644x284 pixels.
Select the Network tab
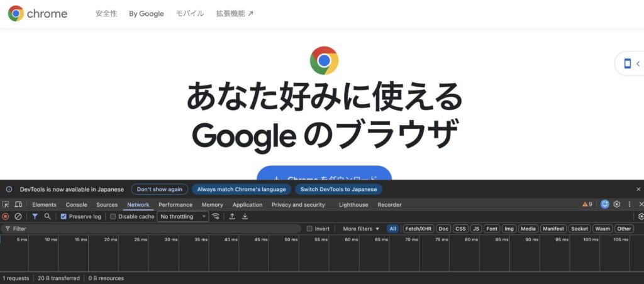[138, 204]
